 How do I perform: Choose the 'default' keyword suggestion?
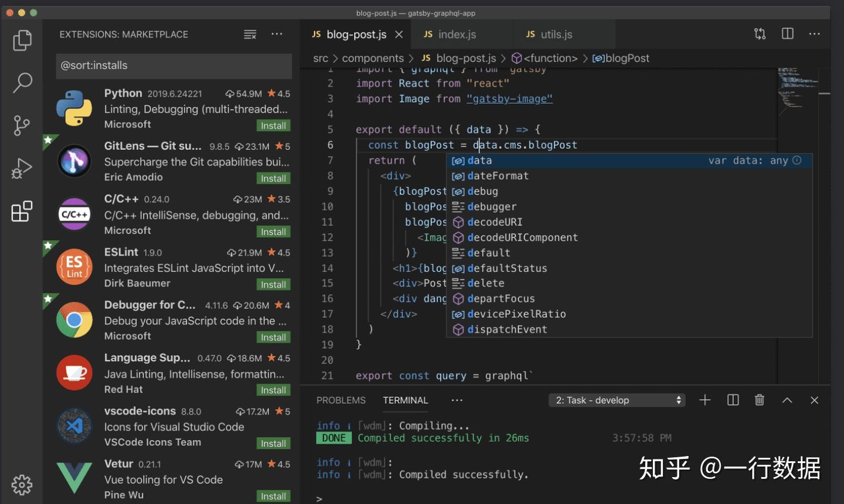[x=629, y=253]
